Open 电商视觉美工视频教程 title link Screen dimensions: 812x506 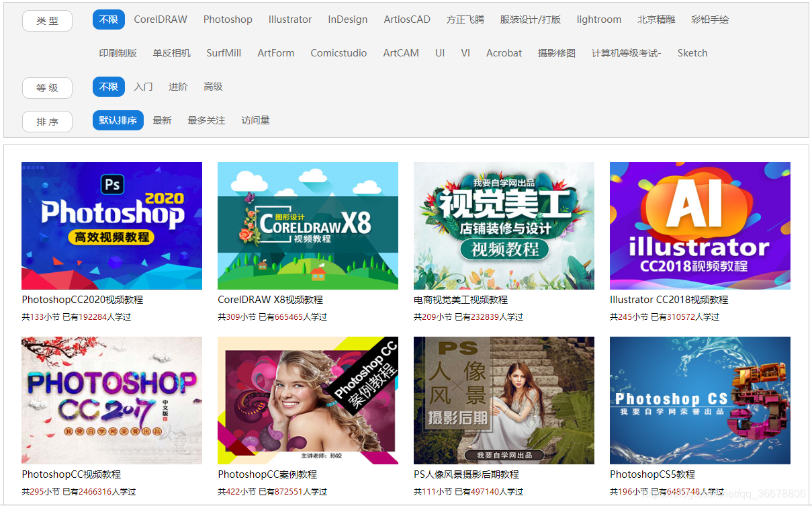click(461, 300)
